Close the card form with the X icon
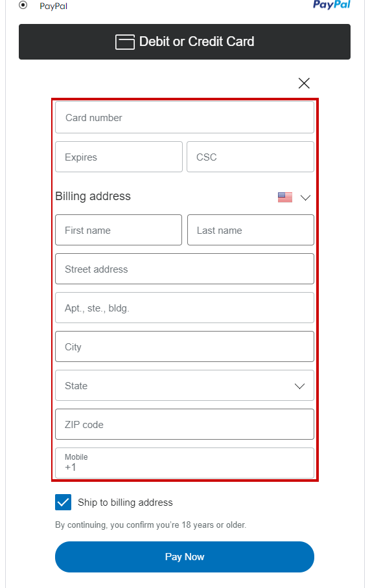 tap(304, 84)
